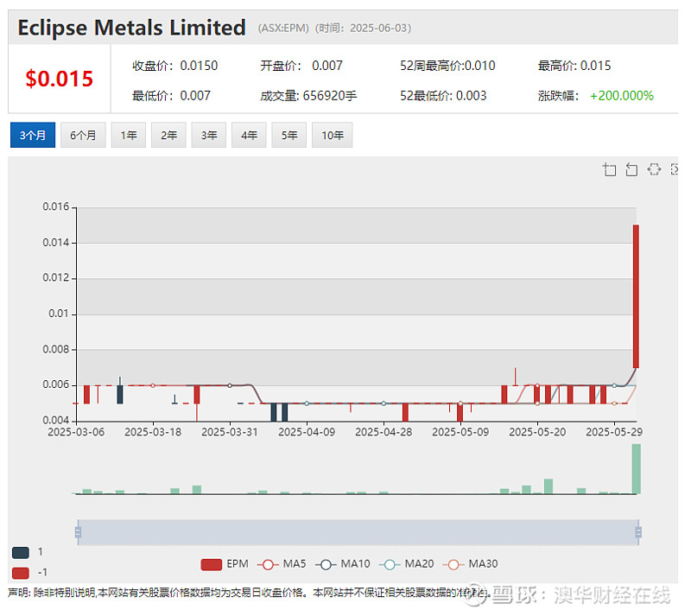This screenshot has height=616, width=691.
Task: Click the dark '1' legend square icon
Action: coord(20,551)
